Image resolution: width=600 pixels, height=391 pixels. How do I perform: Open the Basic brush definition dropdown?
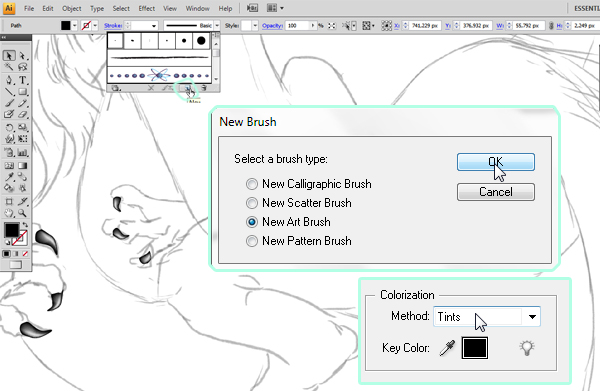pyautogui.click(x=217, y=26)
